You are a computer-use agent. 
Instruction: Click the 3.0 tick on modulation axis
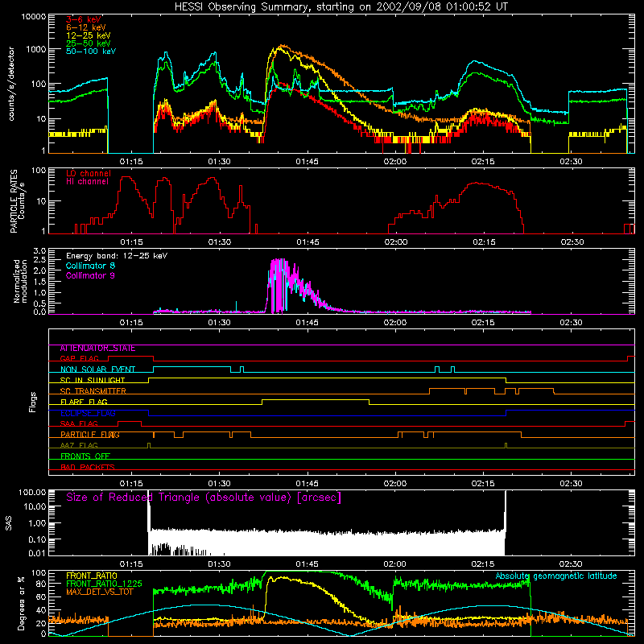pos(39,251)
